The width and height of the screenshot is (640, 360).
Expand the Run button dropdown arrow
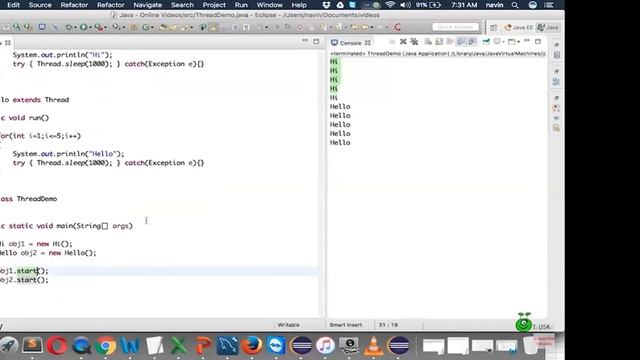(90, 28)
